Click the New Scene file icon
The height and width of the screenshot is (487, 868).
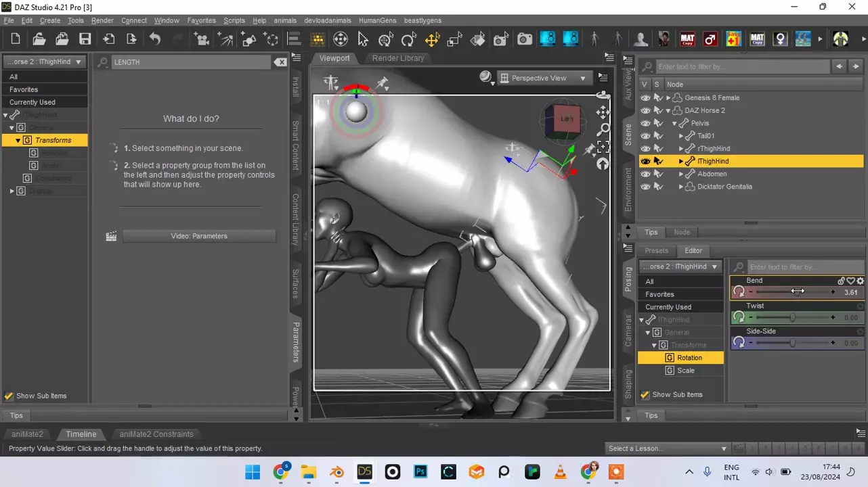[15, 39]
